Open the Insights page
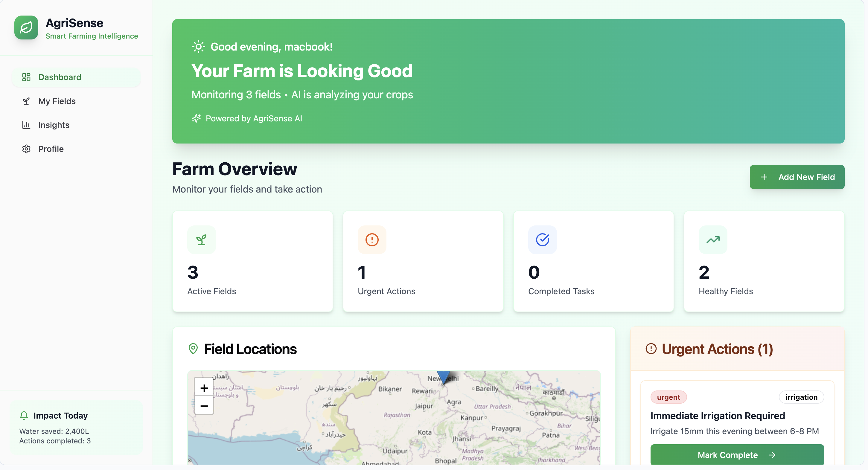 point(54,125)
